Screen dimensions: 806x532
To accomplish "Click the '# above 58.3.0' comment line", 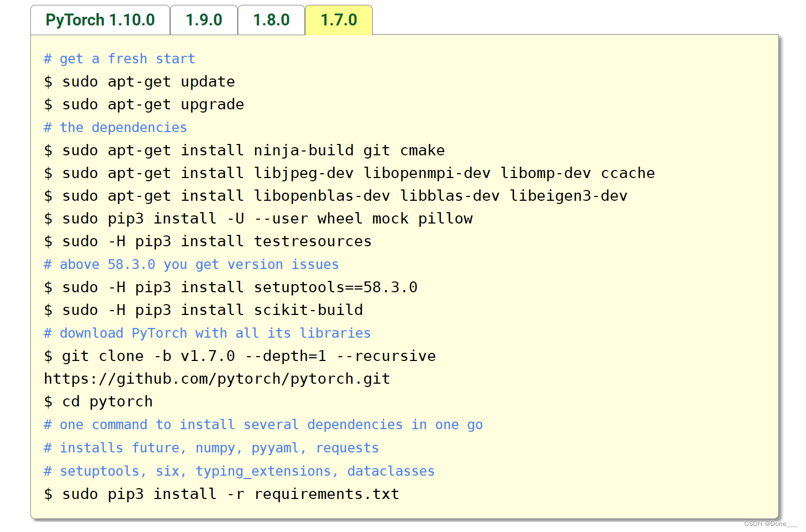I will 191,264.
